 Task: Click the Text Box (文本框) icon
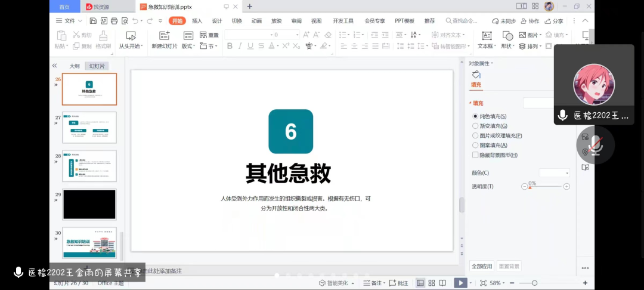tap(487, 36)
